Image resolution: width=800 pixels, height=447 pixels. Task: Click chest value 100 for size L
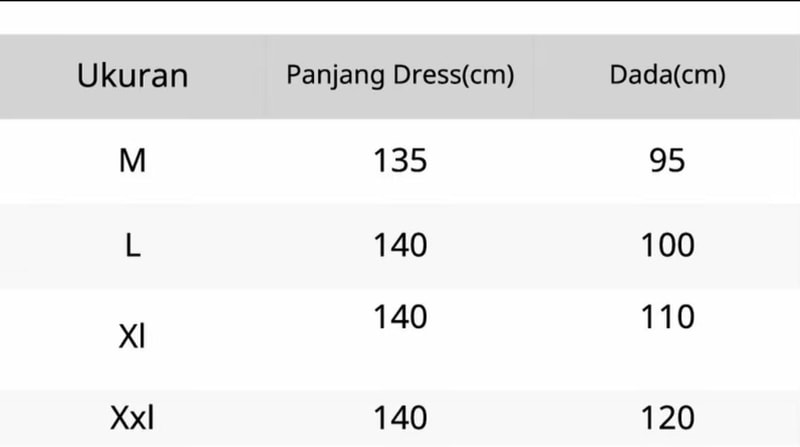click(667, 245)
